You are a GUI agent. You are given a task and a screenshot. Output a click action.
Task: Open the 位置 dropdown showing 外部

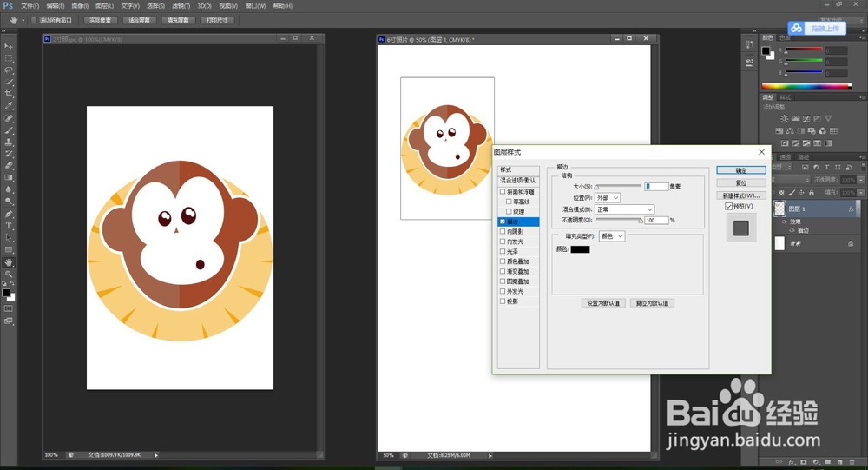[x=608, y=198]
